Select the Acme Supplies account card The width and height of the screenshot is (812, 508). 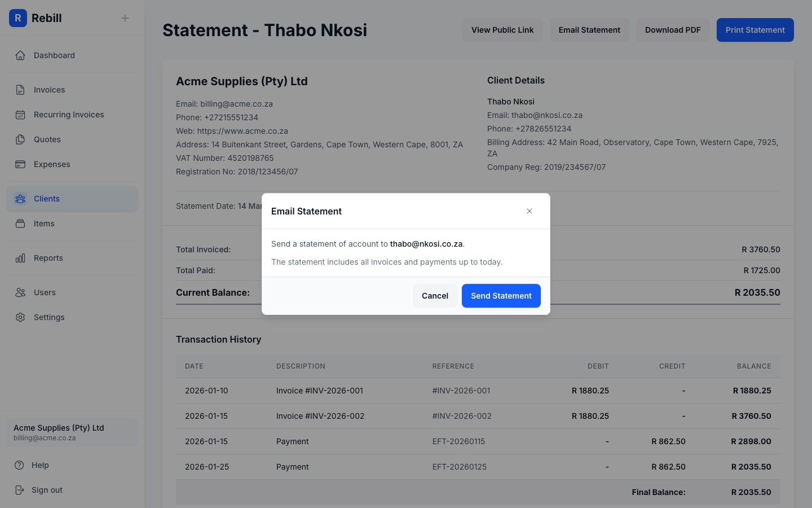click(x=72, y=432)
